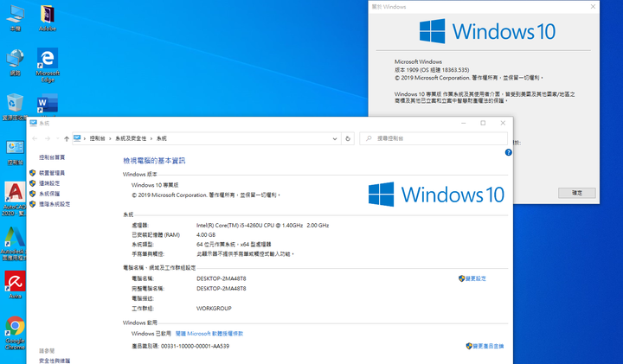Launch Avira from the desktop
Screen dimensions: 623x364
click(15, 284)
